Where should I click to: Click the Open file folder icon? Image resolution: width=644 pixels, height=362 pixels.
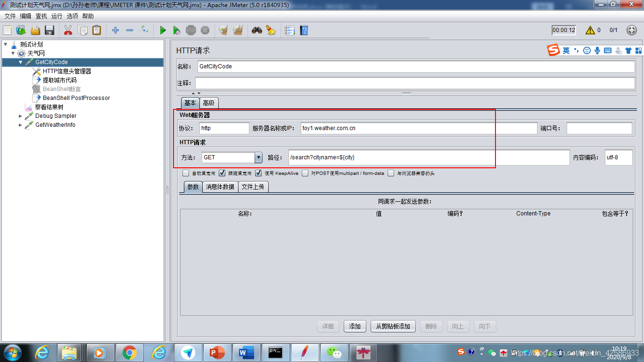(35, 30)
